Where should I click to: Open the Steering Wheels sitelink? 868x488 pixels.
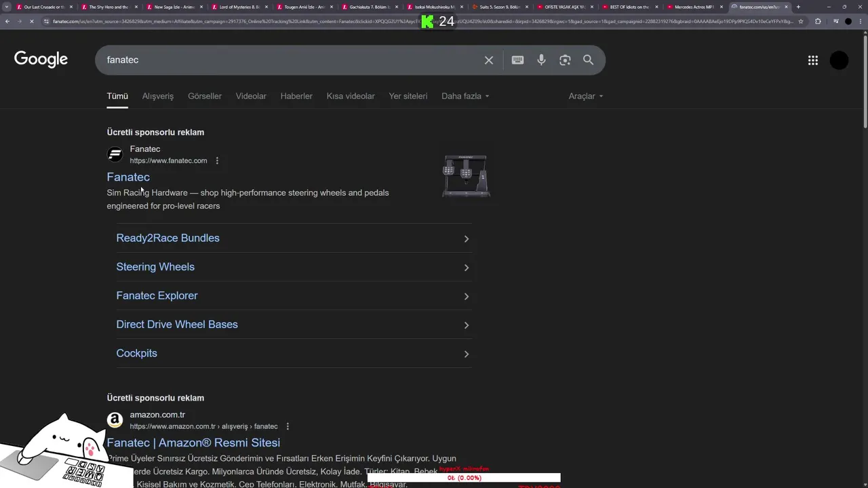point(155,267)
